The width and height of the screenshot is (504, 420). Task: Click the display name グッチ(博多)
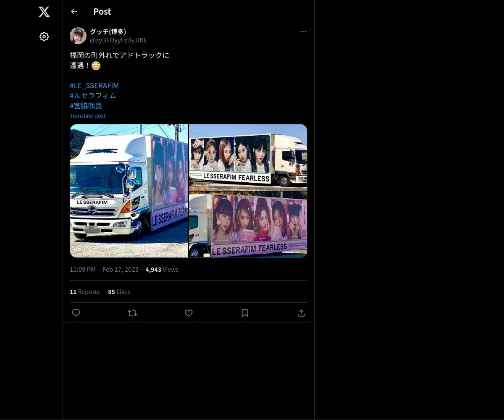tap(108, 31)
